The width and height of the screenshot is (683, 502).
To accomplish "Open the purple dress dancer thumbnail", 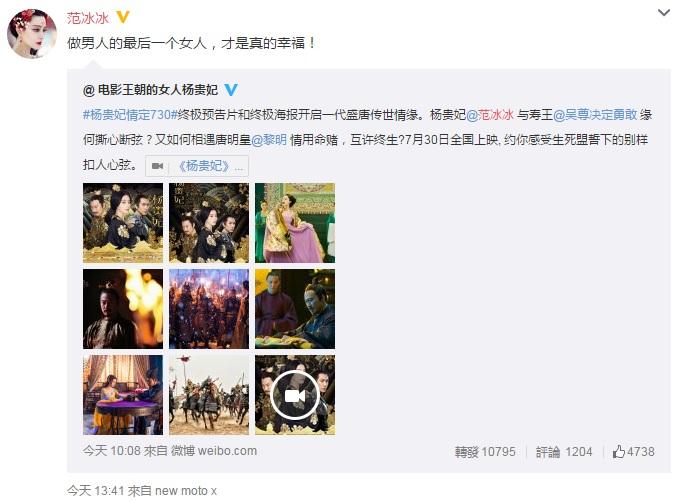I will coord(295,223).
